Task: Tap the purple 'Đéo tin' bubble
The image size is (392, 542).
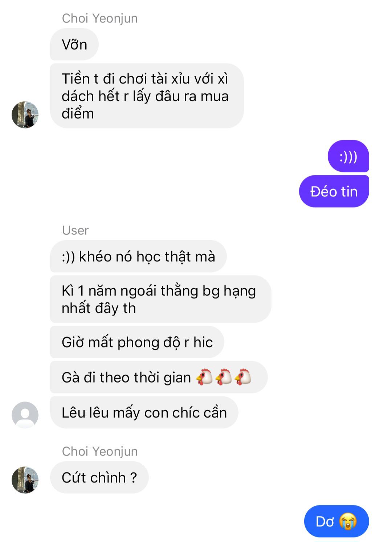Action: (x=334, y=191)
